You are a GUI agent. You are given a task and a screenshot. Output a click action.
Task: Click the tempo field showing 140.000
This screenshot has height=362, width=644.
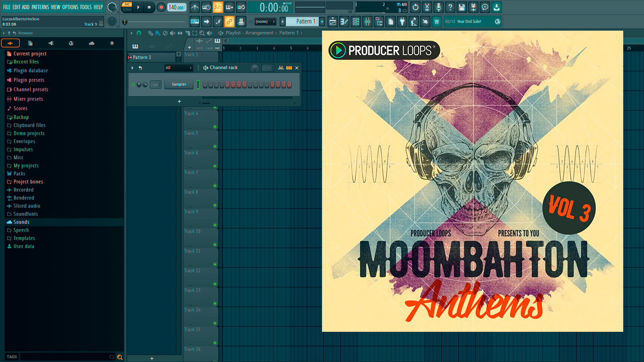coord(177,7)
